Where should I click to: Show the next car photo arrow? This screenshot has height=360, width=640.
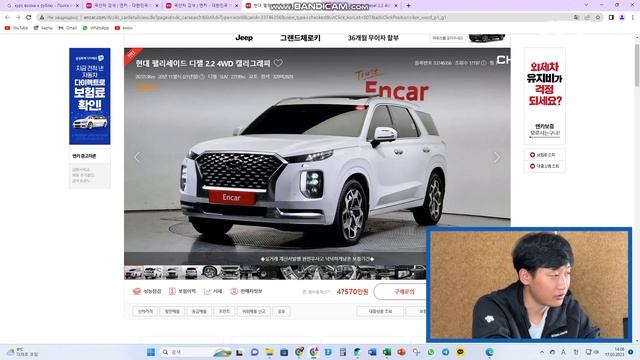pos(497,157)
